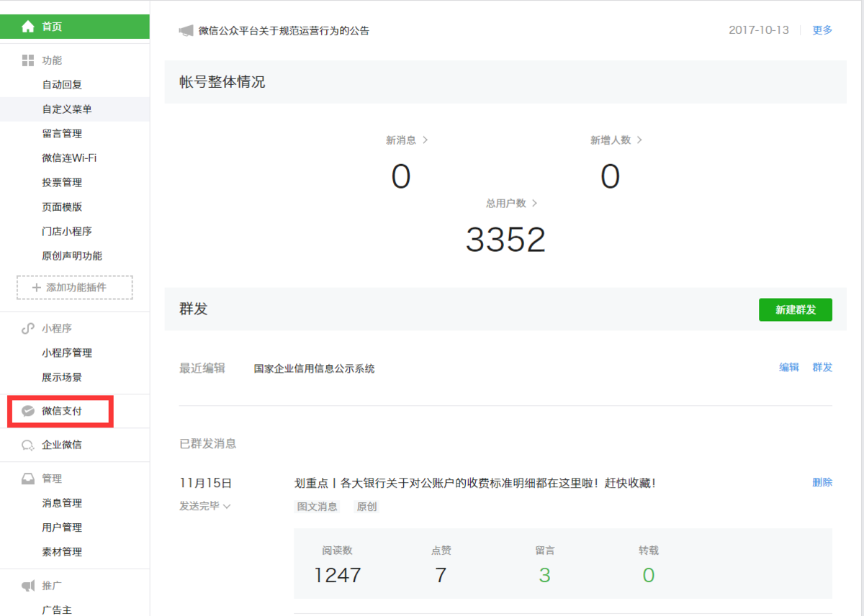
Task: Click the 阅读数 value 1247
Action: click(338, 575)
